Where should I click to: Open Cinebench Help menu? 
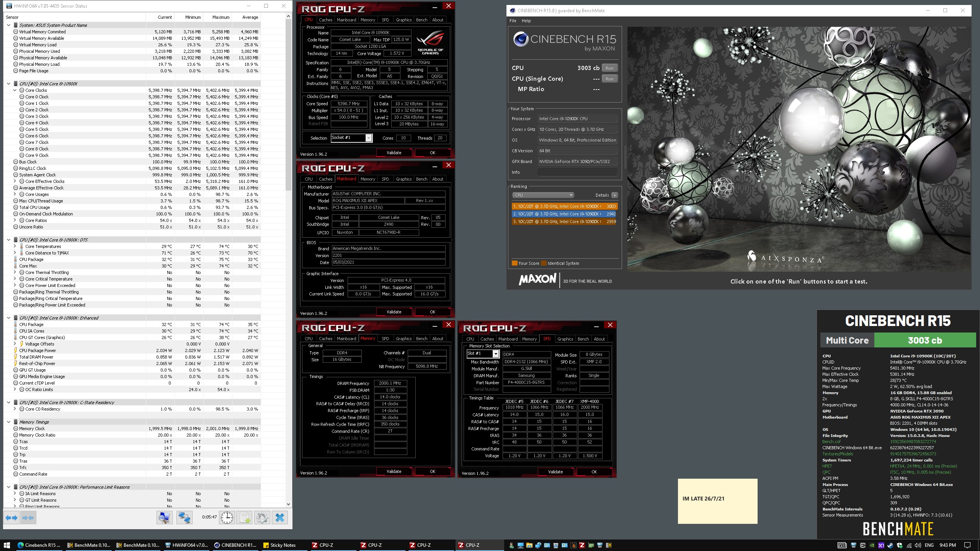tap(526, 21)
